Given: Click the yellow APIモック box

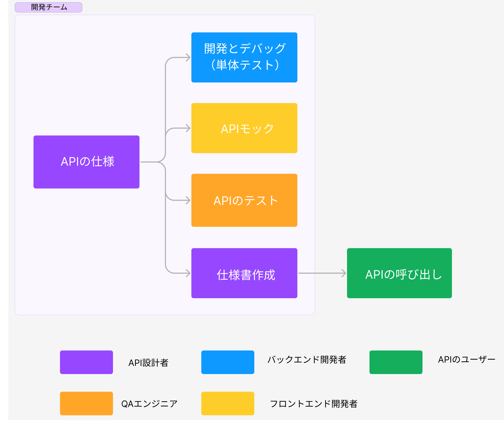Looking at the screenshot, I should pyautogui.click(x=244, y=128).
